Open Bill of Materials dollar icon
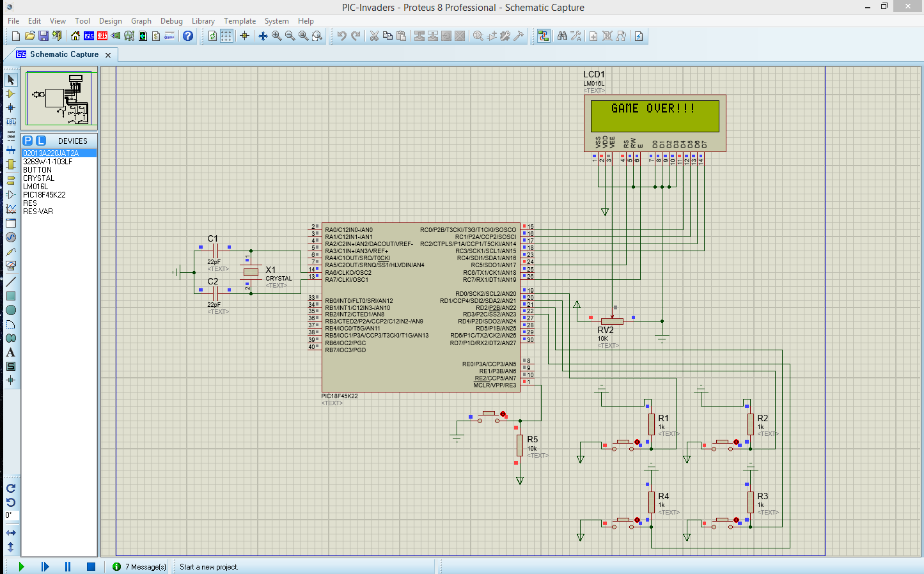Screen dimensions: 924x574 (156, 36)
